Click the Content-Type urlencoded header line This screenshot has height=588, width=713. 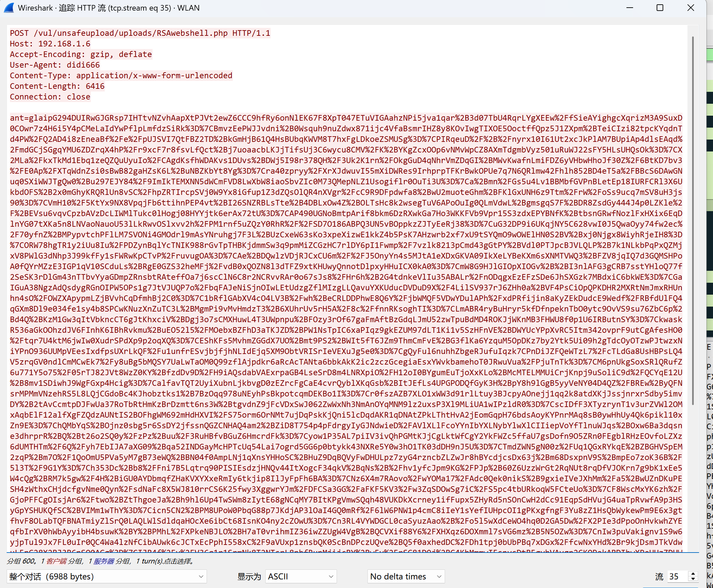click(x=121, y=76)
